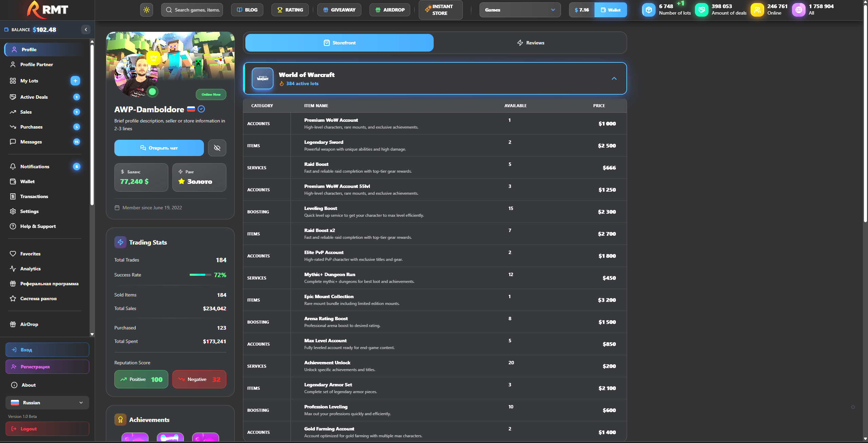Click the Online users yellow icon
This screenshot has width=868, height=443.
(757, 10)
